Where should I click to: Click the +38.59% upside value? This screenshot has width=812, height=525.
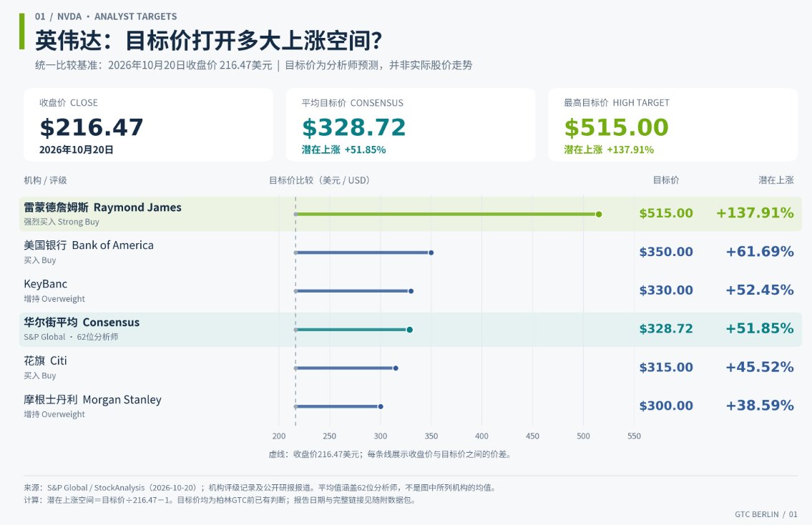[x=760, y=406]
